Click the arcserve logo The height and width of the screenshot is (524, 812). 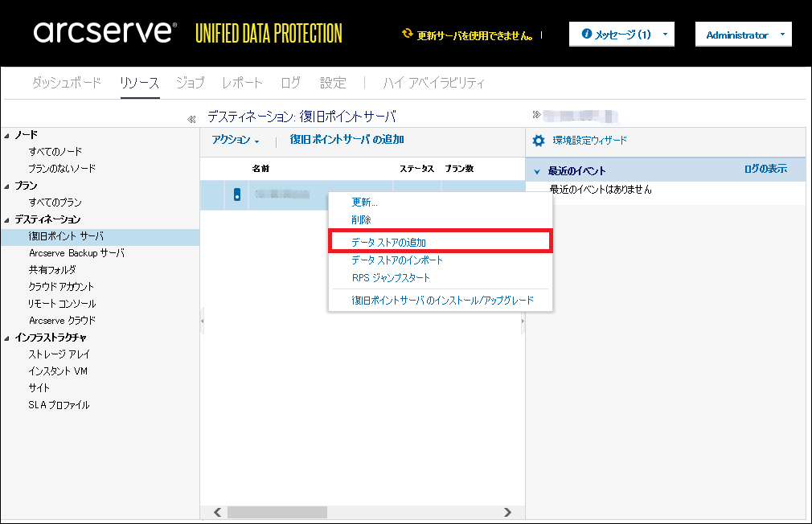105,31
